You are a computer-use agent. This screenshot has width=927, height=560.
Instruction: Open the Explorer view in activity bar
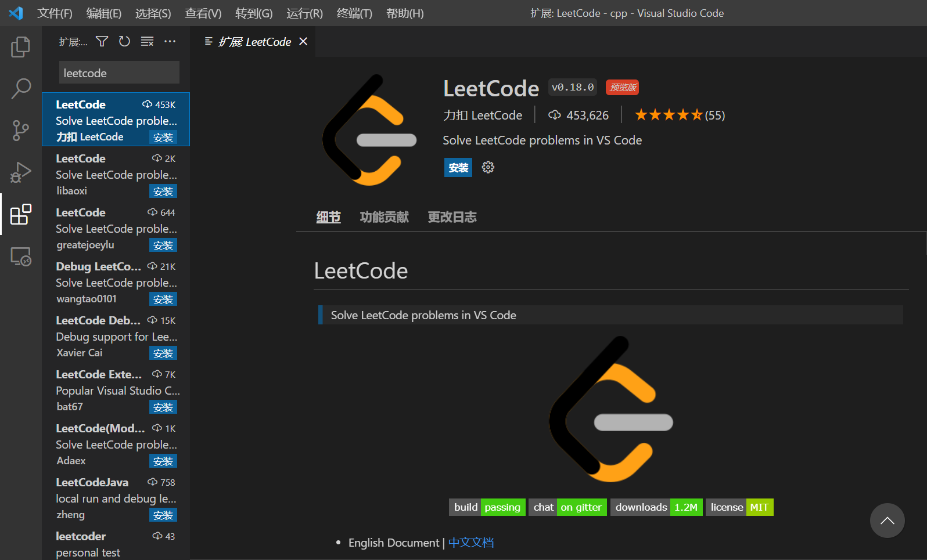coord(21,47)
